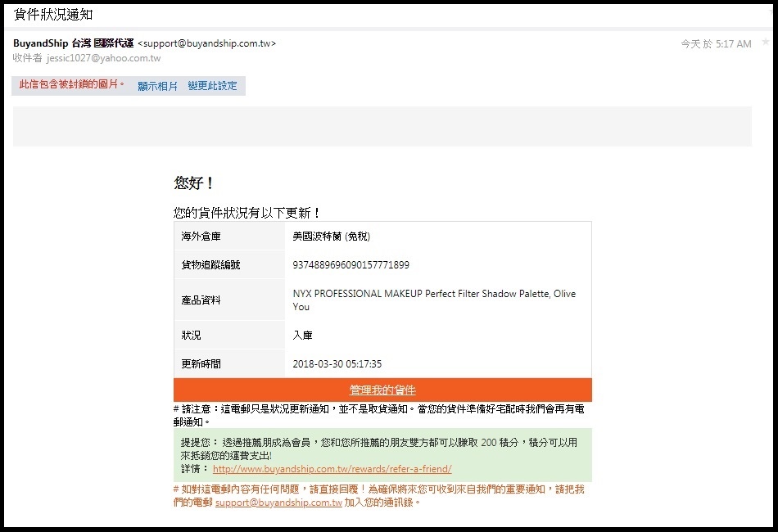Click the blocked images warning text
Image resolution: width=778 pixels, height=532 pixels.
(72, 84)
